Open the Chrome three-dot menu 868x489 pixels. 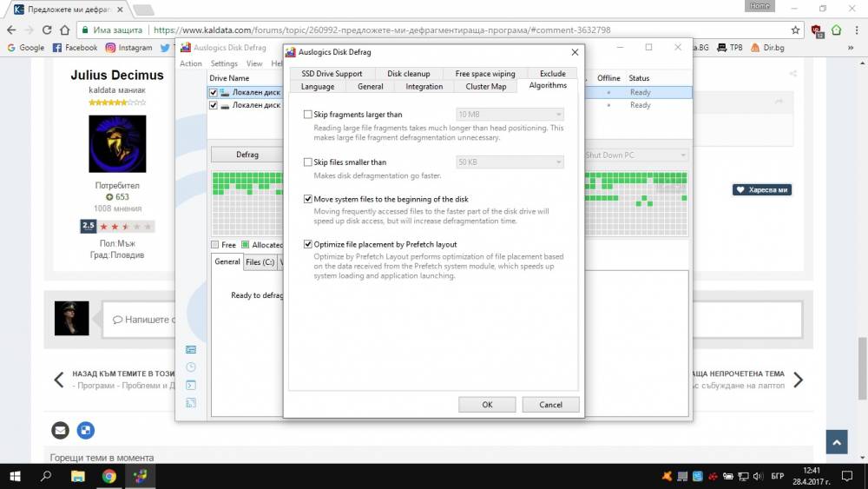857,30
